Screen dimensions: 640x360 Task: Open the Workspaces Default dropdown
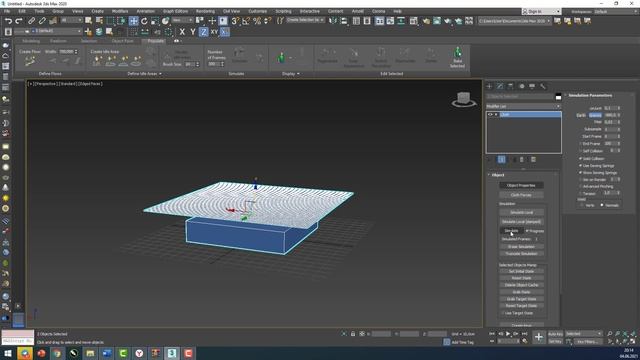pos(616,11)
